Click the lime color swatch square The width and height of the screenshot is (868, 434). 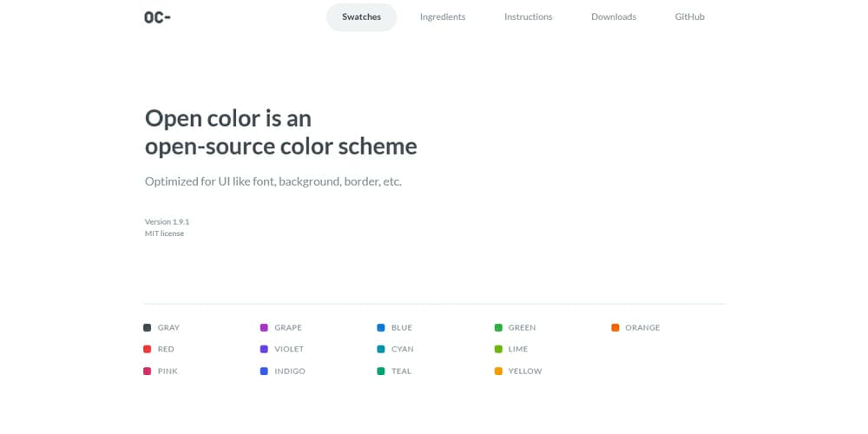(x=498, y=349)
